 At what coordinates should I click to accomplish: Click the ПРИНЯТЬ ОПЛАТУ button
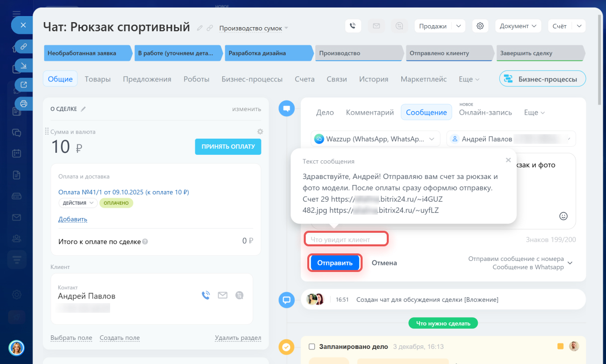[228, 147]
